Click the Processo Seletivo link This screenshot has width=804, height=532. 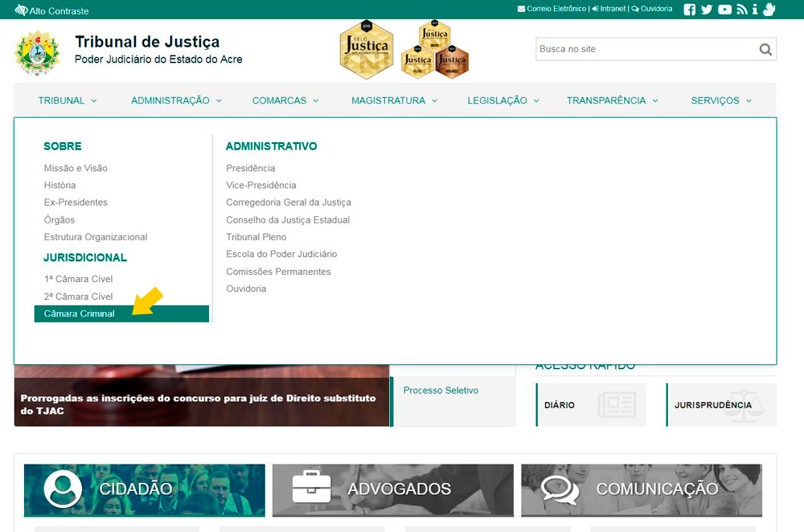point(441,391)
